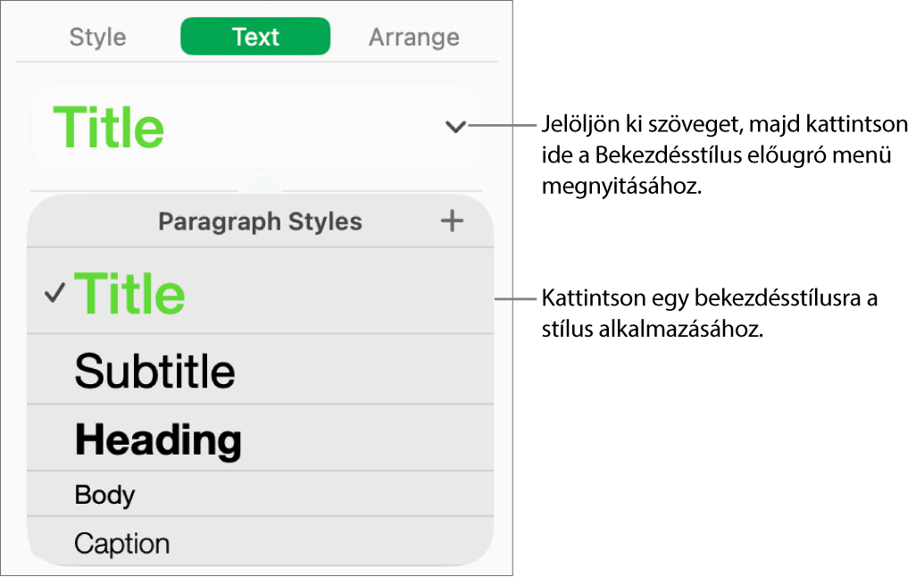
Task: Click the plus icon to add a paragraph style
Action: 453,221
